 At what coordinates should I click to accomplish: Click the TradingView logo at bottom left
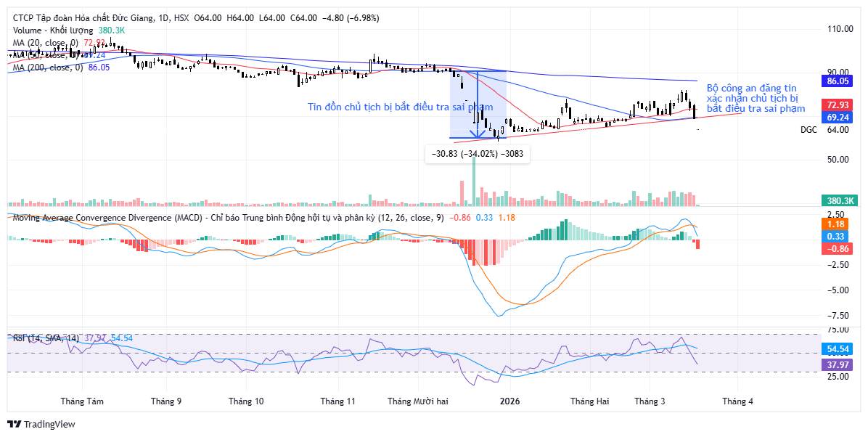(x=41, y=424)
